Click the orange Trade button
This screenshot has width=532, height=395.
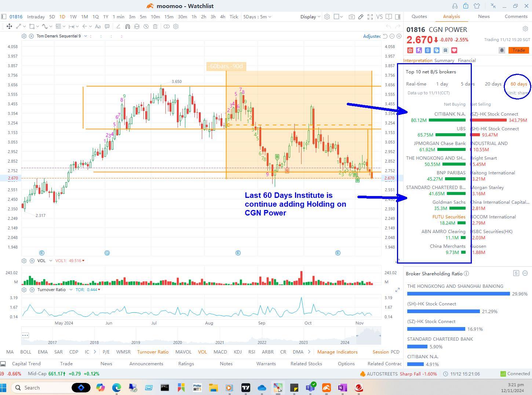(518, 50)
